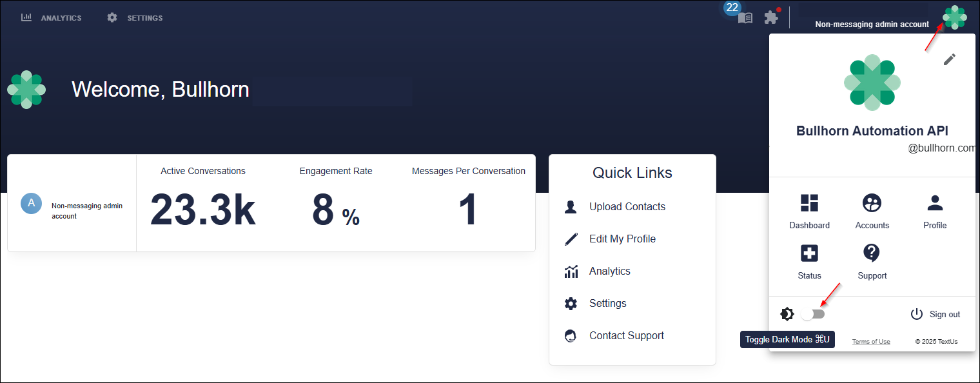Click Analytics in Quick Links
This screenshot has width=980, height=383.
(609, 271)
